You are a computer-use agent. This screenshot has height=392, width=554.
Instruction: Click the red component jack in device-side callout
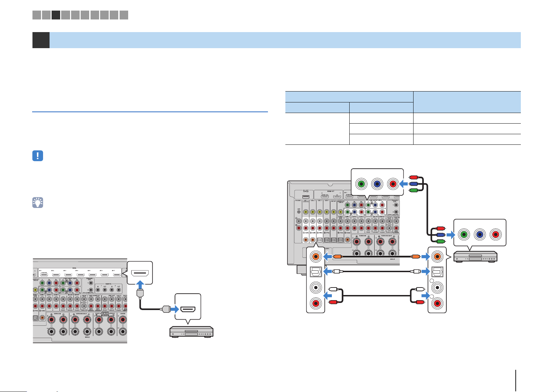tap(495, 235)
